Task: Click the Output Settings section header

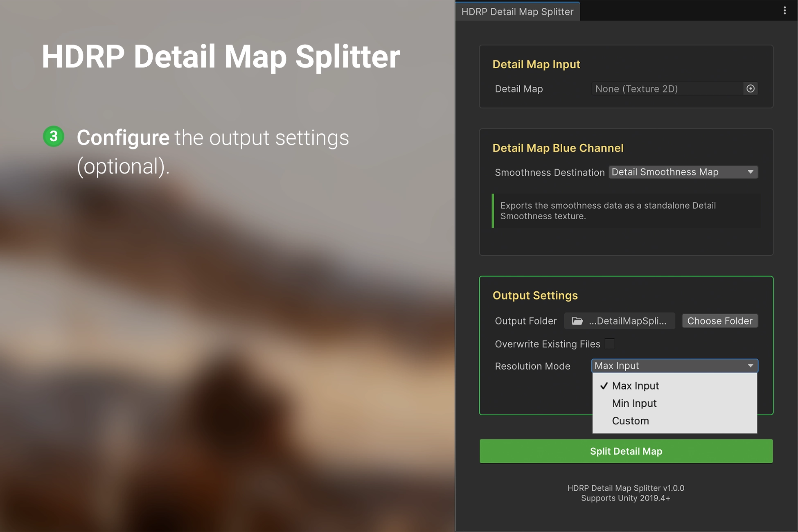Action: (x=535, y=295)
